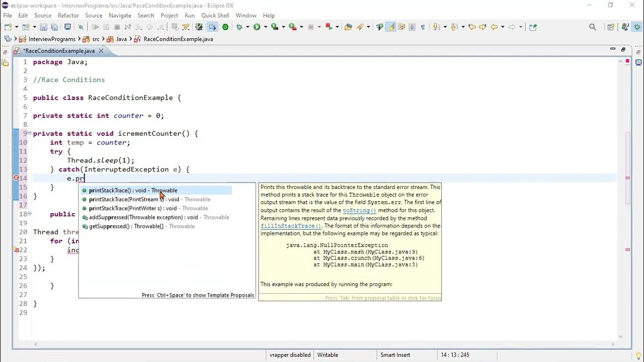Select the RaceConditionExample.java editor tab
644x362 pixels.
[x=58, y=51]
